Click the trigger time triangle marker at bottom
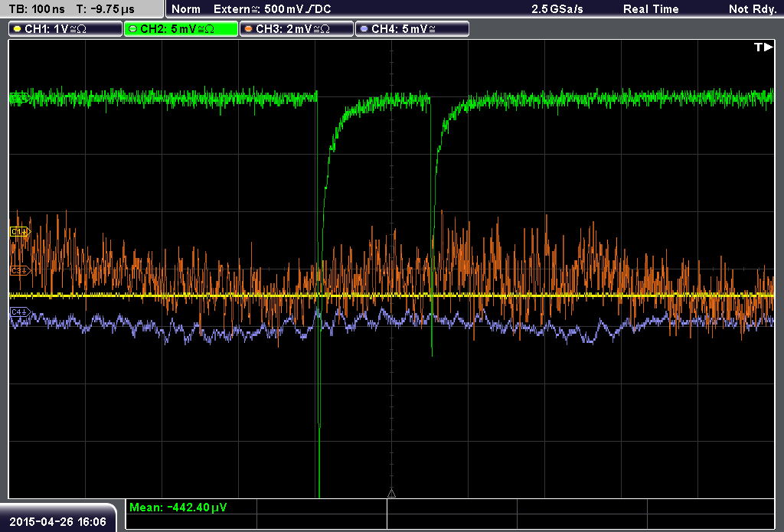This screenshot has width=784, height=532. 391,494
